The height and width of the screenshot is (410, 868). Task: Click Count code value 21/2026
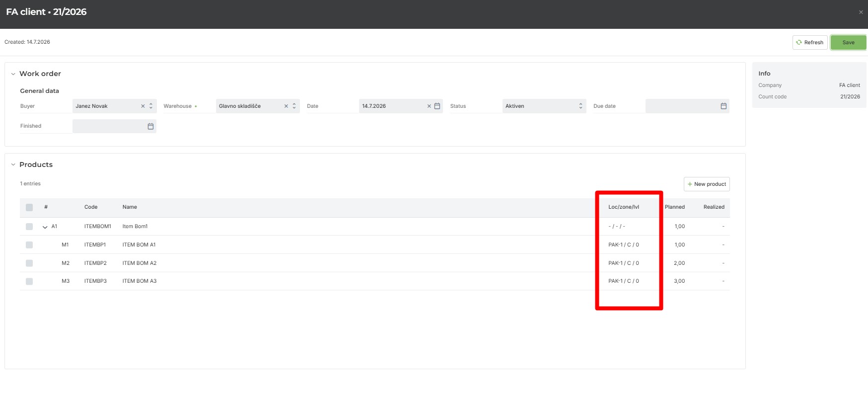click(850, 97)
